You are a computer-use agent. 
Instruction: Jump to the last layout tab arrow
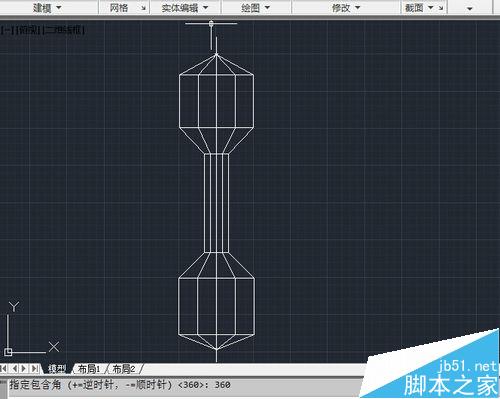click(x=35, y=368)
